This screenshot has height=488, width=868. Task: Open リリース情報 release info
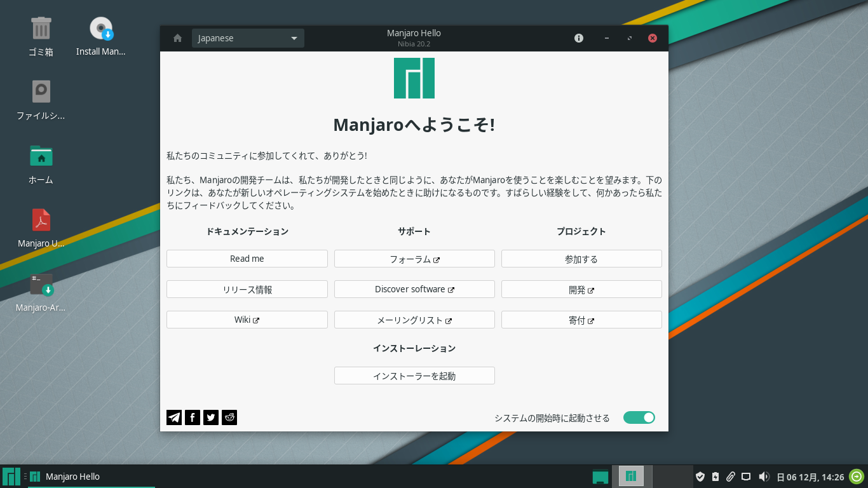247,289
